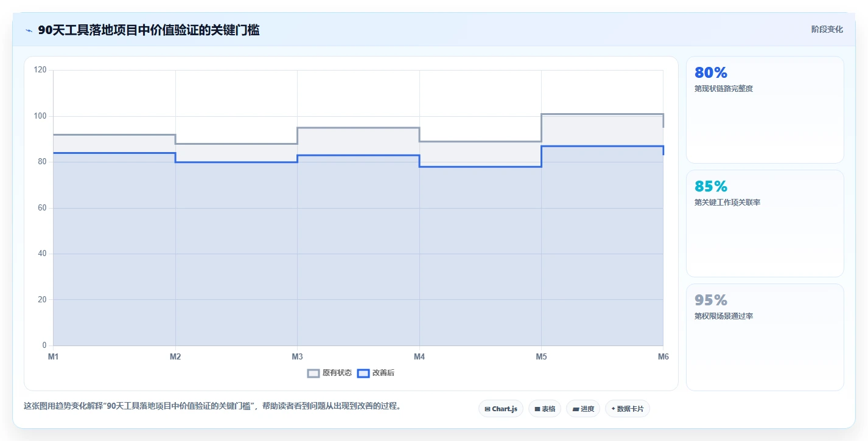
Task: Click the M5 axis label
Action: point(541,357)
